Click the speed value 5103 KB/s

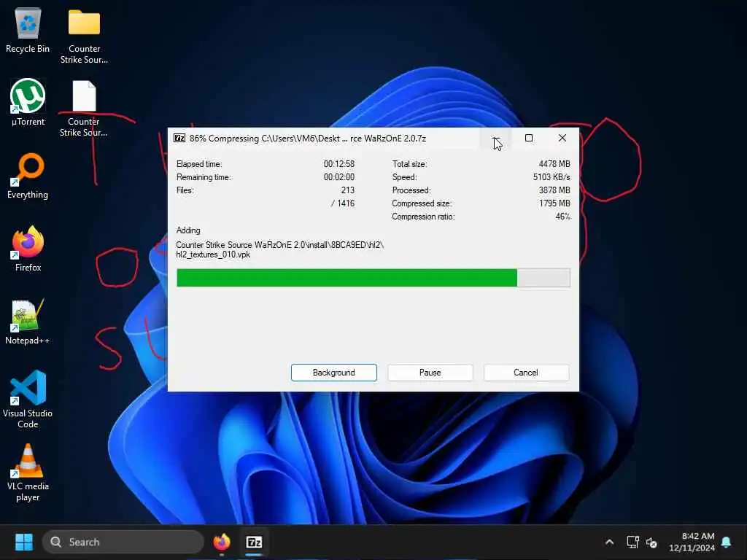pos(551,177)
